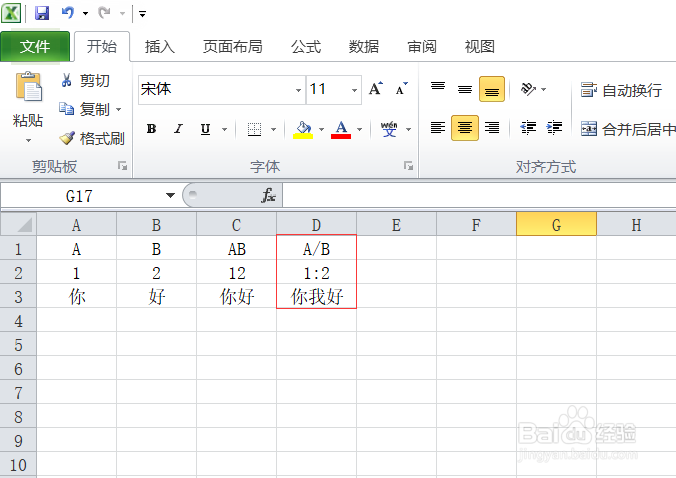Open Customize Quick Access Toolbar dropdown
Viewport: 676px width, 478px height.
142,14
